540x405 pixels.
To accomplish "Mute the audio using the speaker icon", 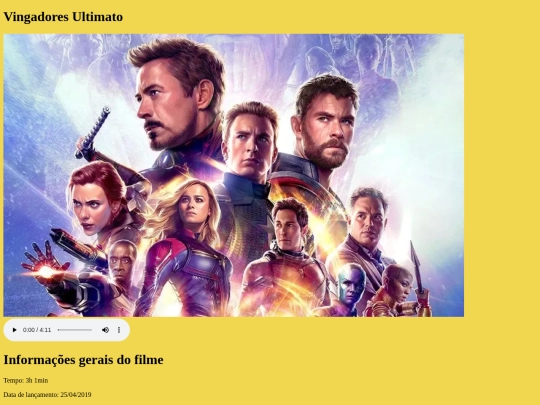I will (105, 330).
